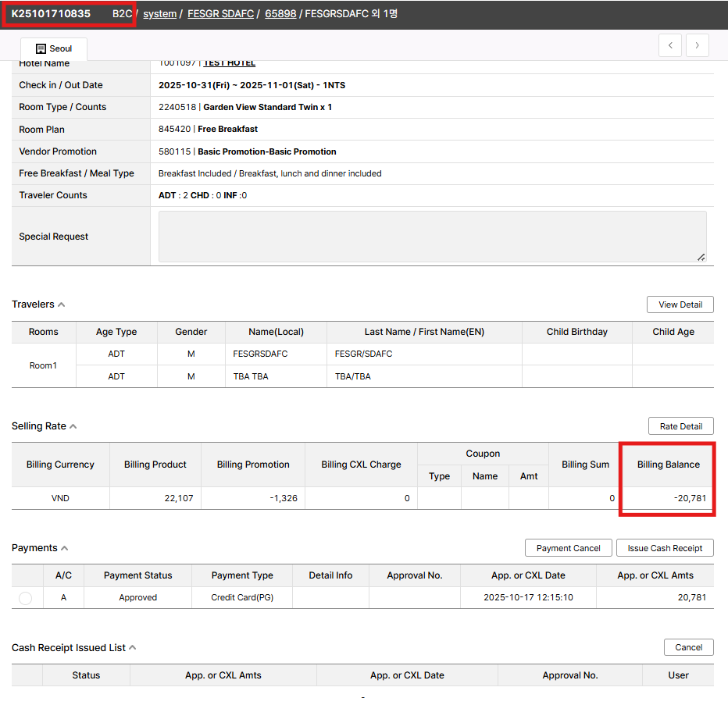Open the system link in header
The height and width of the screenshot is (705, 728).
(159, 13)
